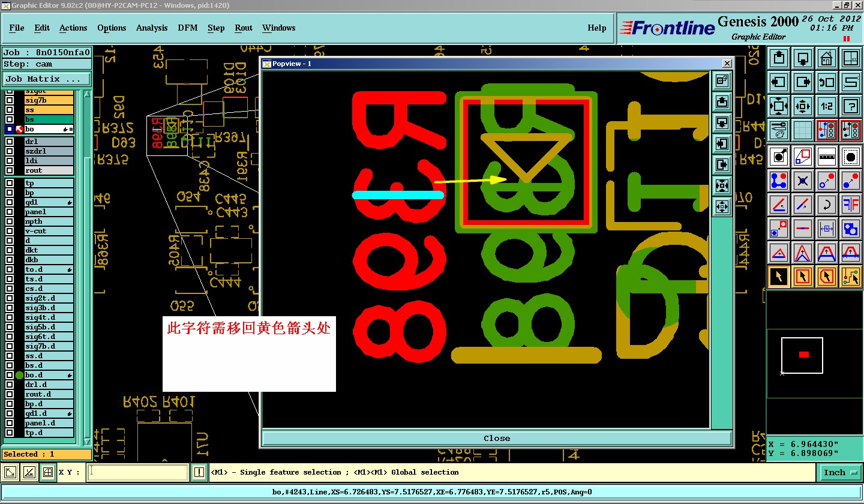Click layer list scroll down arrow
Screen dimensions: 864x504
tap(87, 441)
